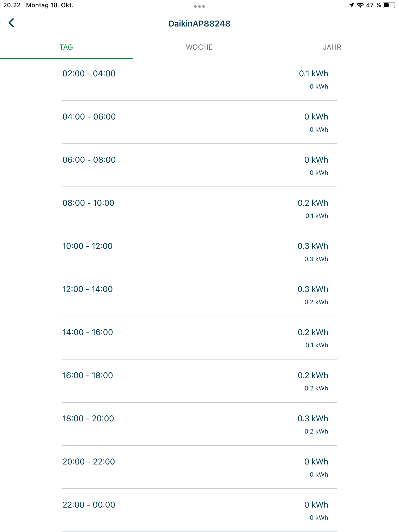Select the 06:00 - 08:00 time slot
Image resolution: width=399 pixels, height=532 pixels.
(x=199, y=165)
